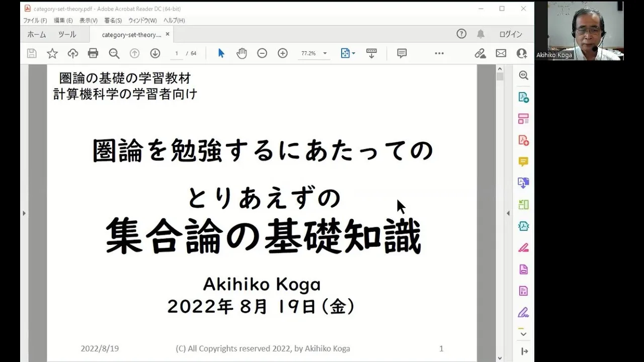Open the ヘルプ(H) menu
Viewport: 644px width, 362px height.
tap(174, 21)
